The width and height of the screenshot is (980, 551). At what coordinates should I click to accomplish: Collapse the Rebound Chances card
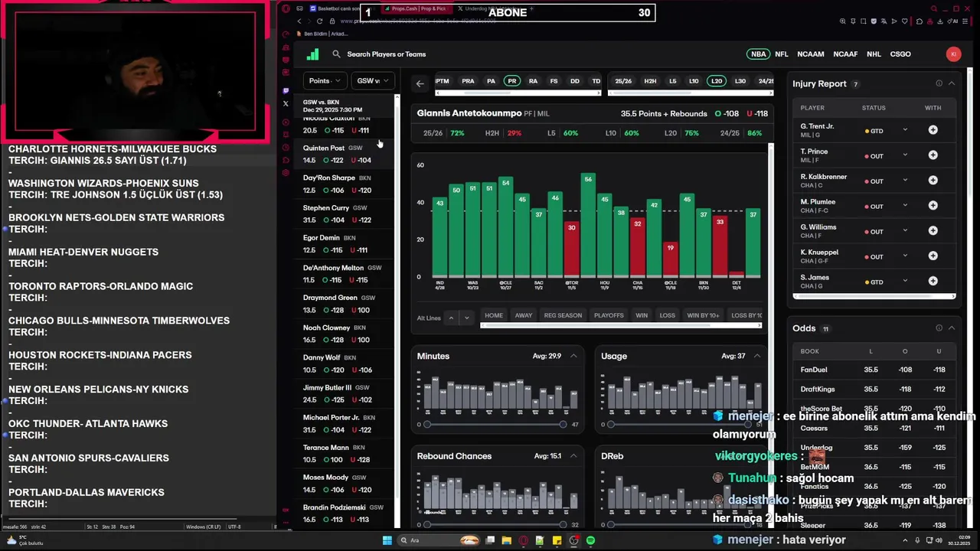pyautogui.click(x=573, y=456)
